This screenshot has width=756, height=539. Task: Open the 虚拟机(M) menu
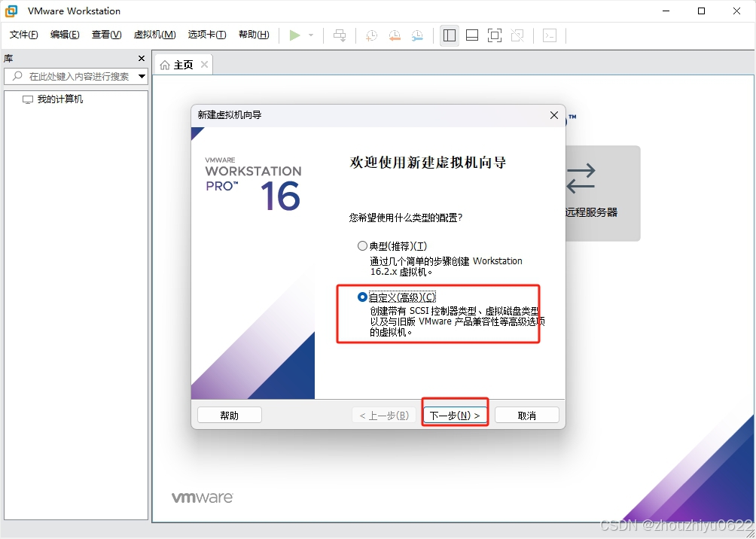tap(155, 35)
